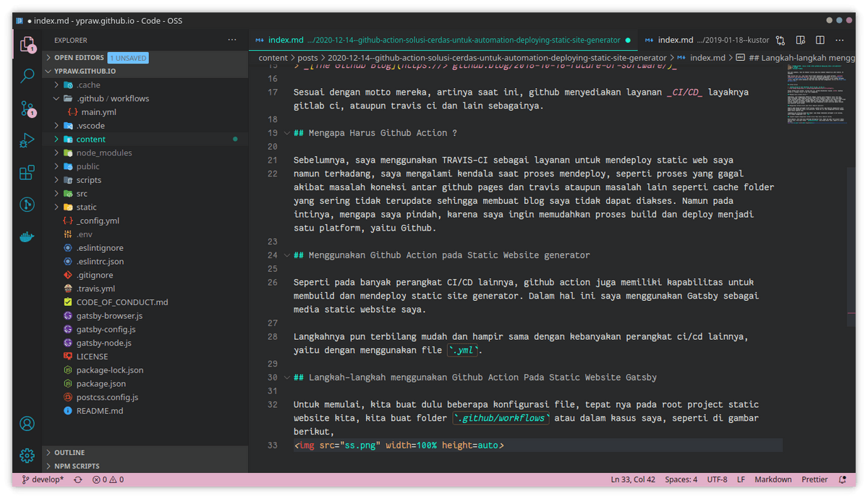Image resolution: width=868 pixels, height=499 pixels.
Task: Open the Source Control view
Action: tap(27, 107)
